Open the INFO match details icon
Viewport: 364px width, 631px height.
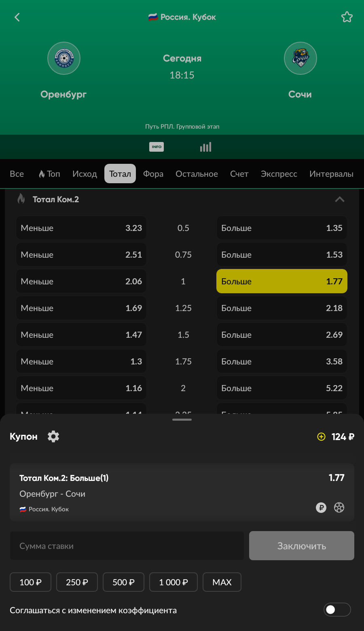(x=157, y=147)
